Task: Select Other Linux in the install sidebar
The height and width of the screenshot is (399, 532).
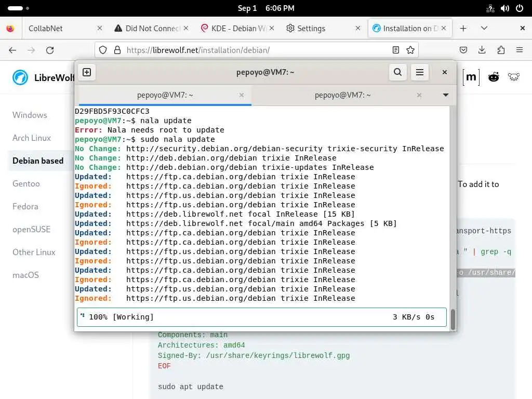Action: (34, 252)
